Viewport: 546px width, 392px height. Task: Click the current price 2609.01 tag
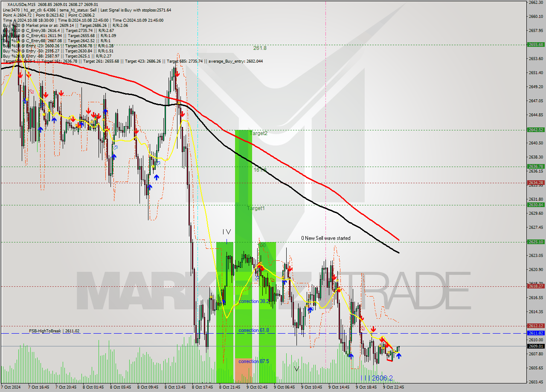click(x=536, y=346)
